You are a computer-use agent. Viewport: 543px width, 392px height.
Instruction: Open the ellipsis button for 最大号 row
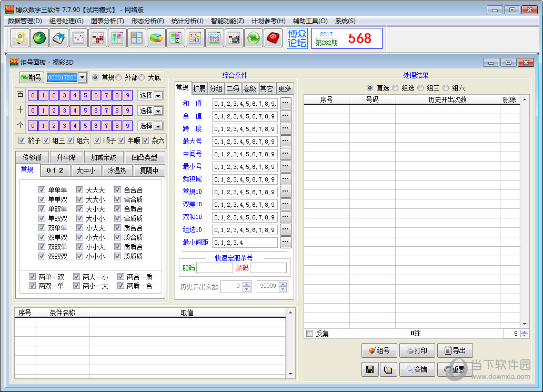[285, 142]
